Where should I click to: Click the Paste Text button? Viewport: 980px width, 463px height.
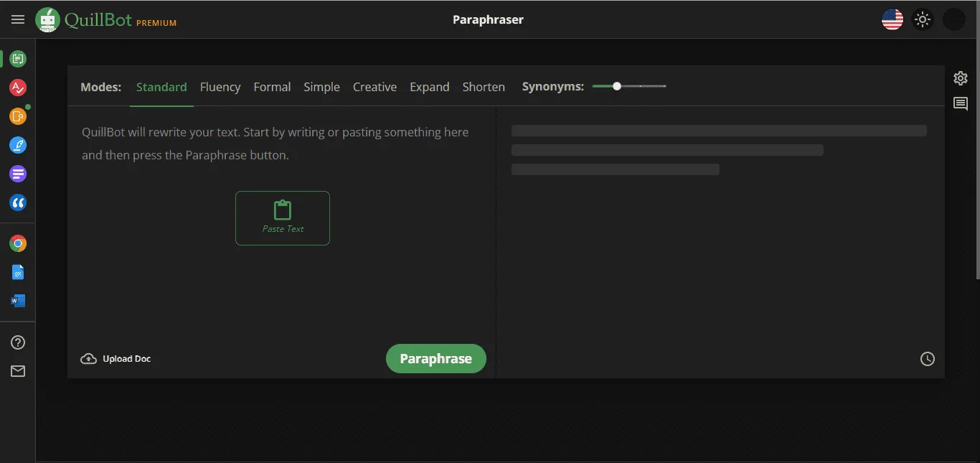coord(283,218)
